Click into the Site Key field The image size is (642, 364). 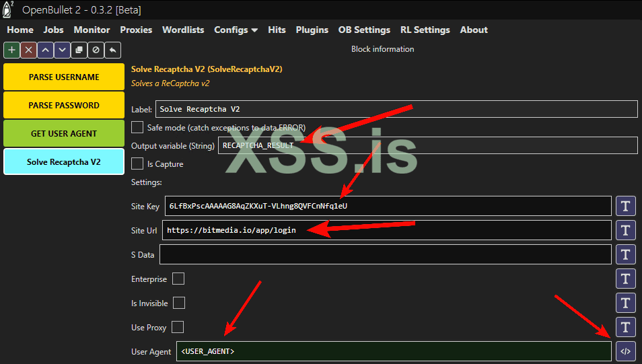[388, 206]
